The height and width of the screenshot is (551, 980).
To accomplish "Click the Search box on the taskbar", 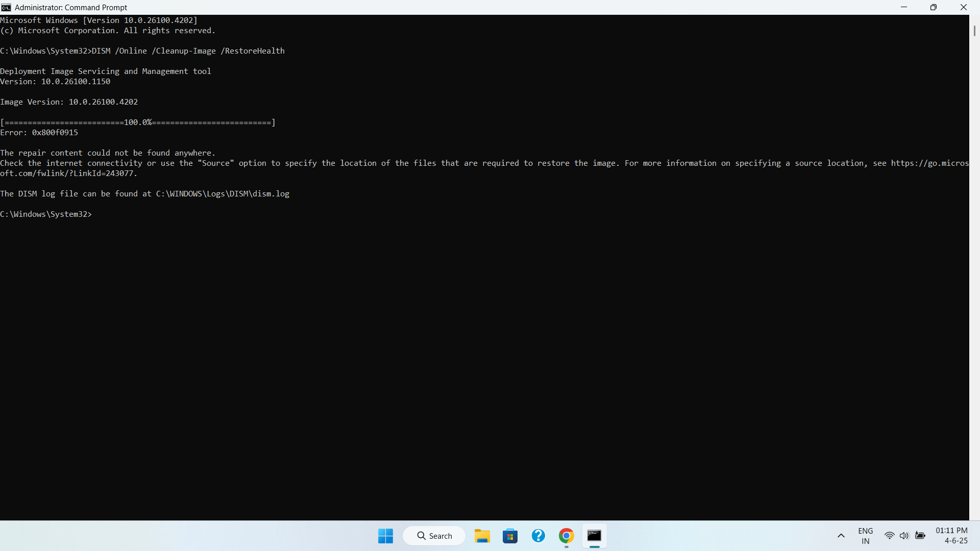I will [434, 536].
